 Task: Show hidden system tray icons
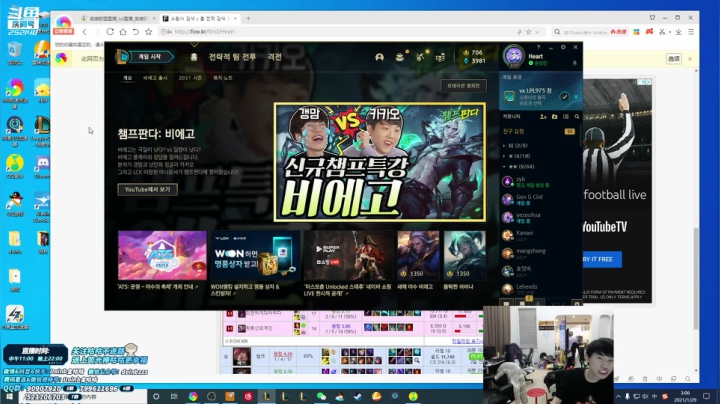pos(619,396)
